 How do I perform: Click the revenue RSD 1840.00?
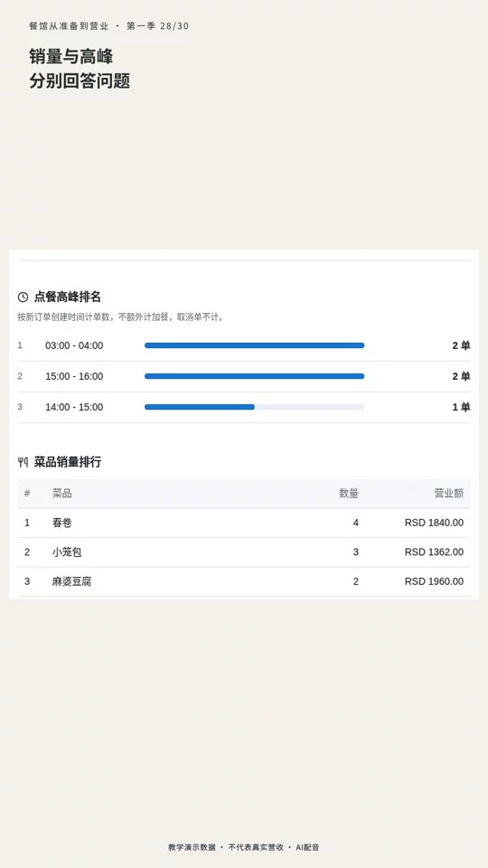coord(435,523)
